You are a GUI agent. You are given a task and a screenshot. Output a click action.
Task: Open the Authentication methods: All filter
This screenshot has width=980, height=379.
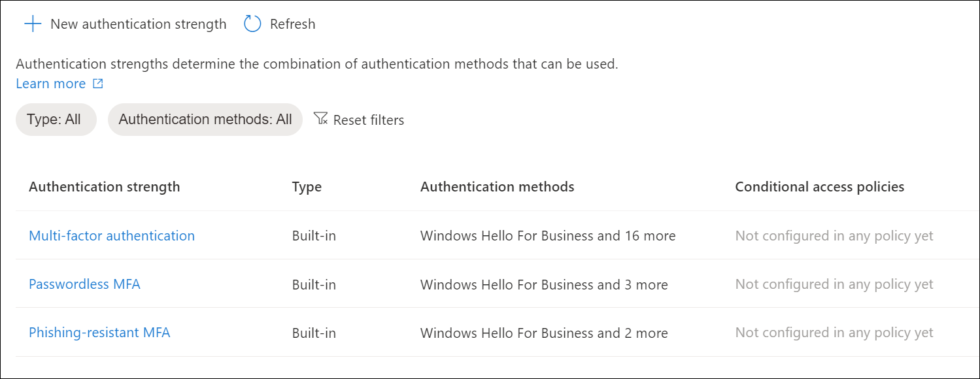pyautogui.click(x=205, y=120)
